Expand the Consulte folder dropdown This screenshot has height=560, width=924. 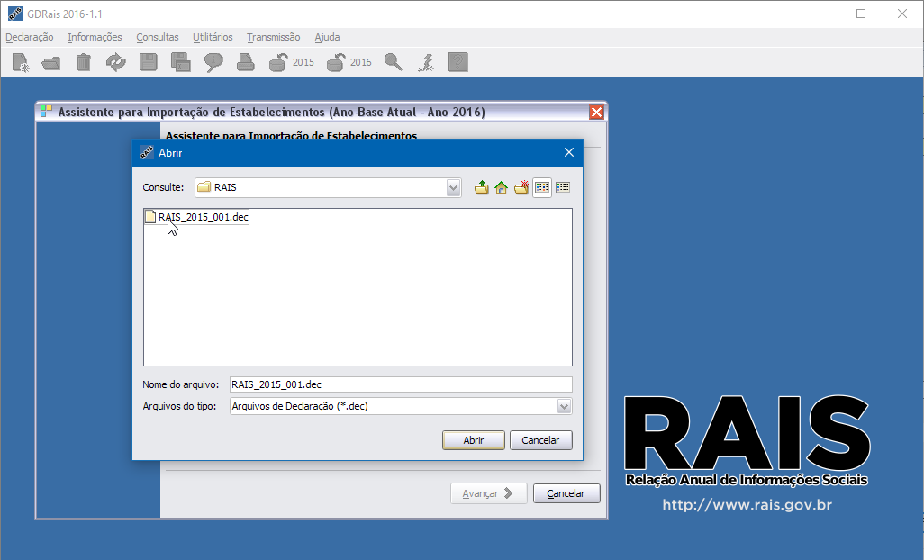click(x=453, y=188)
